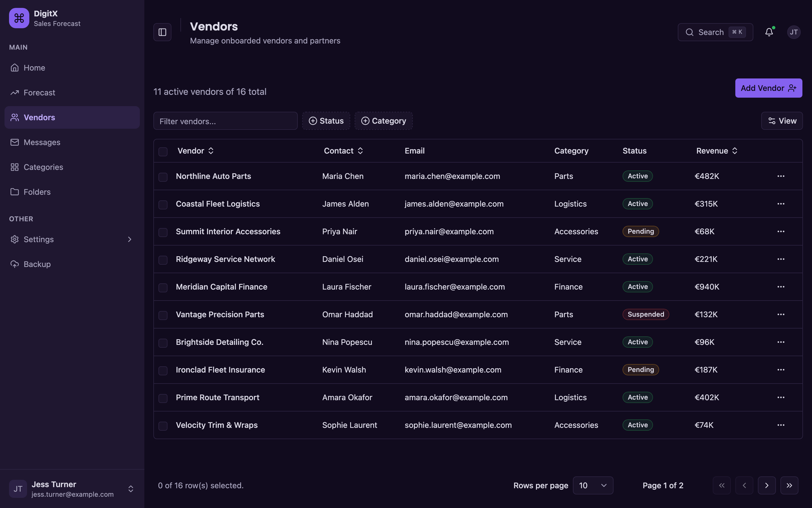
Task: Open the View column options
Action: tap(782, 121)
